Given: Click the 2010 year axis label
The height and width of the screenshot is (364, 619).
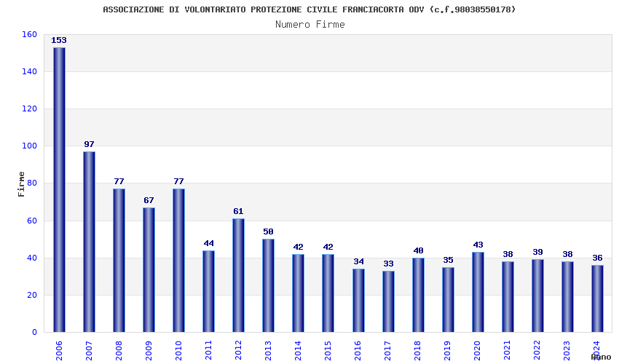Looking at the screenshot, I should coord(178,351).
